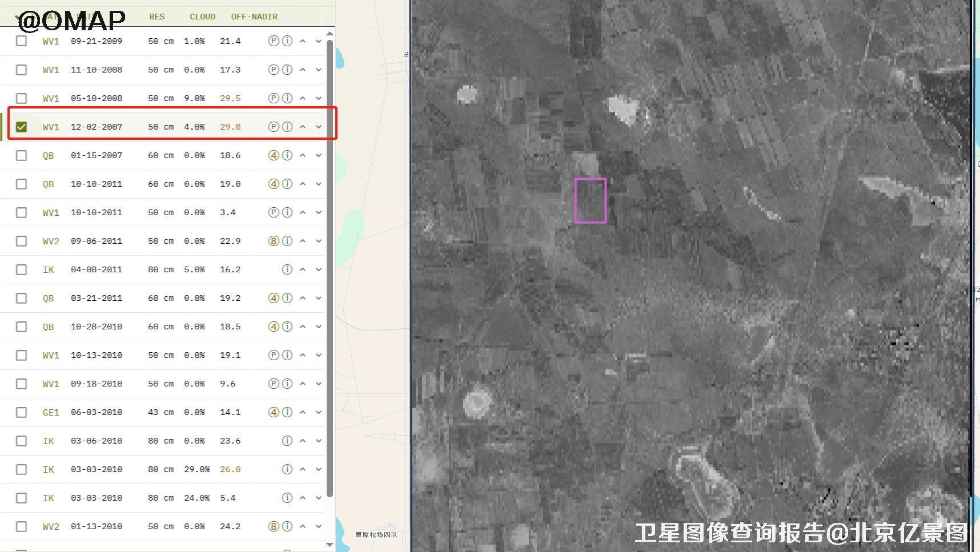Sort list by OFF-NADIR column header
The height and width of the screenshot is (552, 980).
[254, 17]
